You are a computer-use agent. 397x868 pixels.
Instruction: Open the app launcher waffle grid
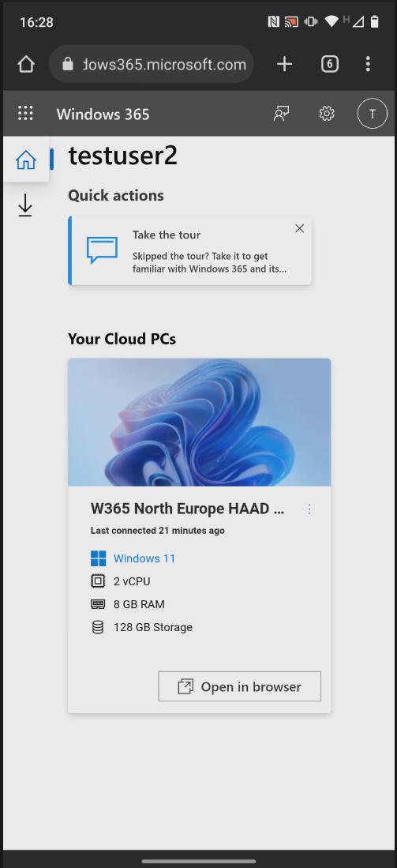[25, 114]
